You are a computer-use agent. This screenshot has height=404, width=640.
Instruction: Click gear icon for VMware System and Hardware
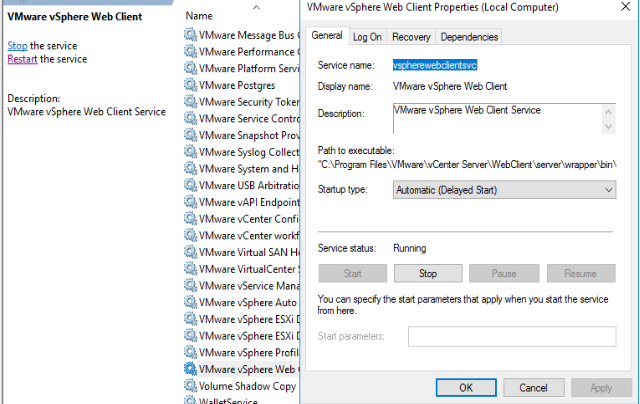pos(190,169)
